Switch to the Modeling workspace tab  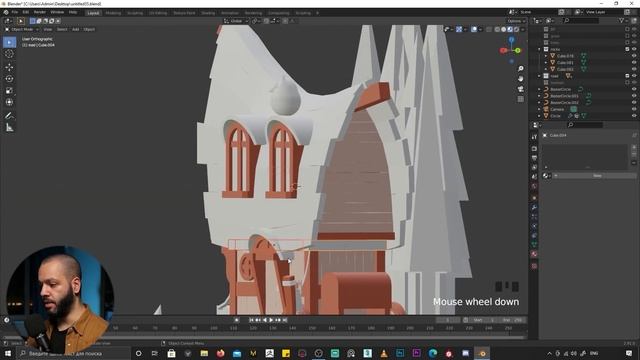[x=113, y=13]
